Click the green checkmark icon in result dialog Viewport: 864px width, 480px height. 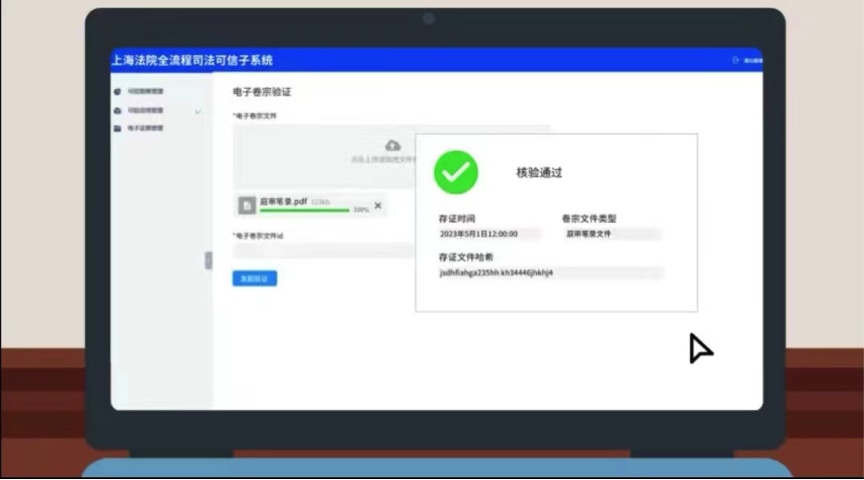(x=456, y=172)
